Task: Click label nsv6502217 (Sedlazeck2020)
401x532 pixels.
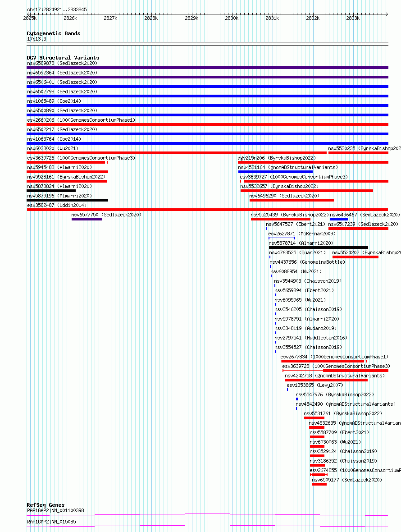Action: 62,130
